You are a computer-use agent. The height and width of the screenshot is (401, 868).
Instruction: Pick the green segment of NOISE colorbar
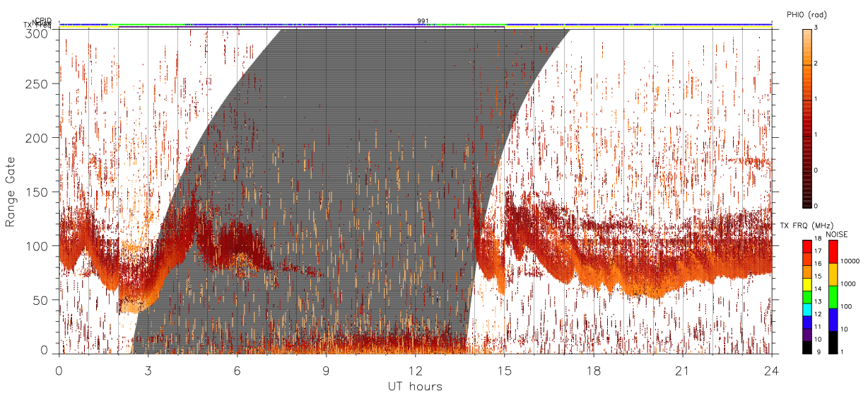coord(833,296)
